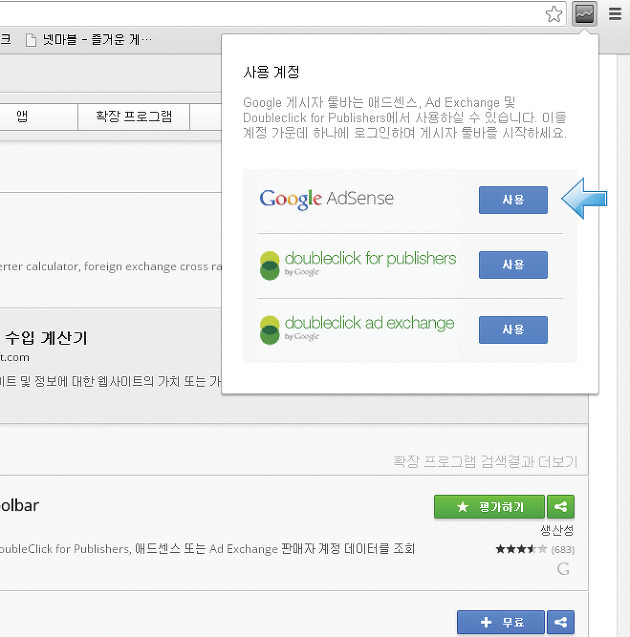
Task: Click the doubleclick for publishers logo
Action: pos(358,265)
